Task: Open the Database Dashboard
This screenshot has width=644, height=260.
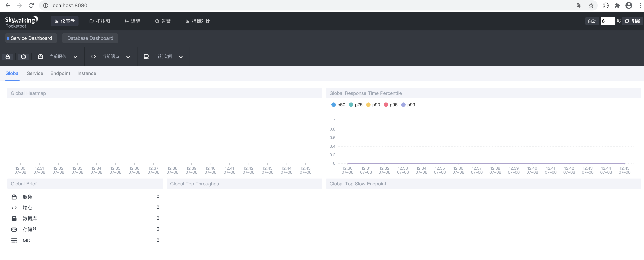Action: pyautogui.click(x=90, y=38)
